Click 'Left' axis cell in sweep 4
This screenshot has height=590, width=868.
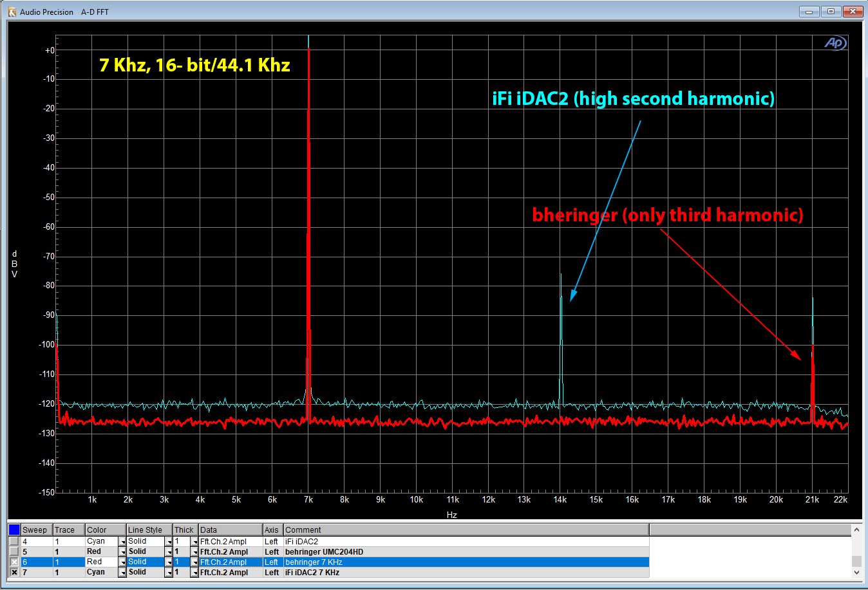(x=273, y=542)
